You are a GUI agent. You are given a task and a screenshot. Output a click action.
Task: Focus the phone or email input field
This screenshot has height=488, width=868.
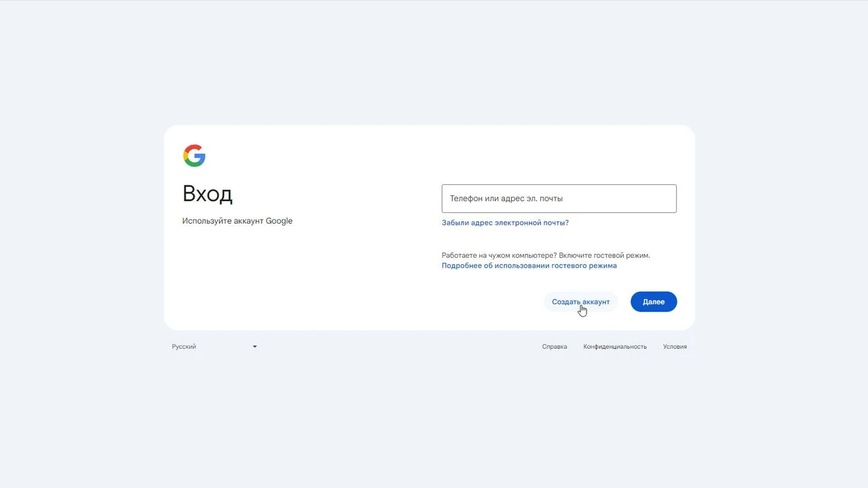click(559, 198)
